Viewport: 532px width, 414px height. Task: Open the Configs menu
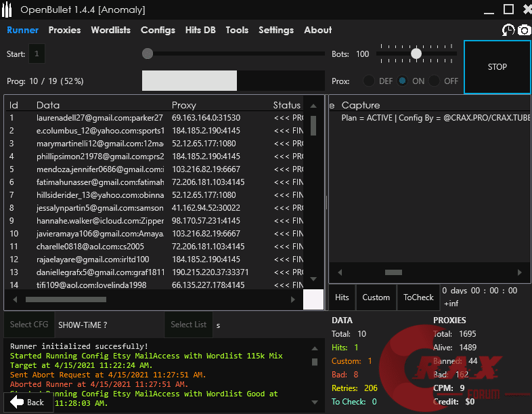[158, 30]
